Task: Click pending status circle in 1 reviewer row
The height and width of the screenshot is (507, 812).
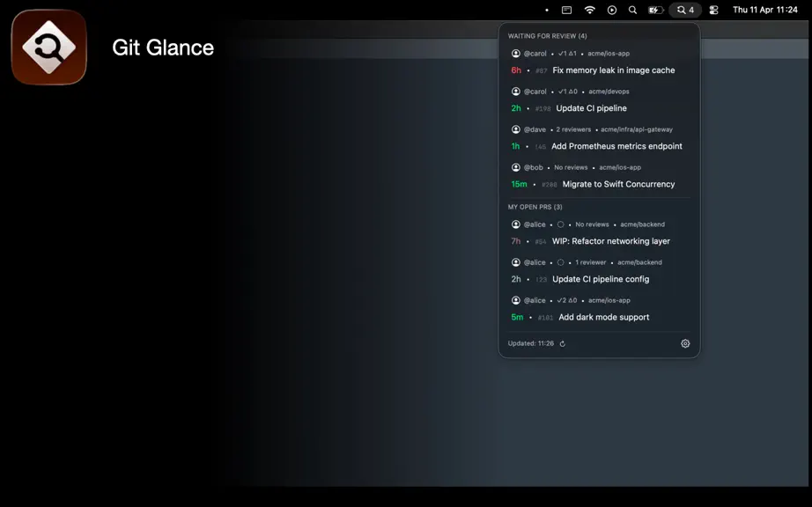Action: 560,262
